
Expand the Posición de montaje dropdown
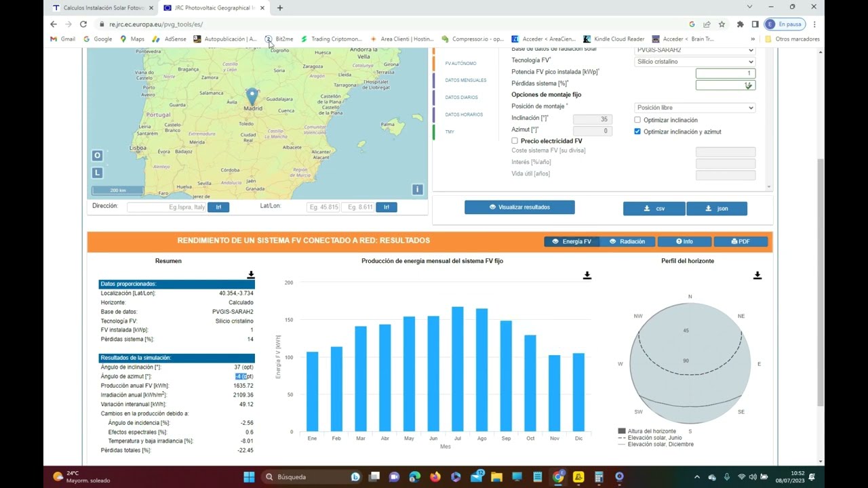tap(695, 108)
